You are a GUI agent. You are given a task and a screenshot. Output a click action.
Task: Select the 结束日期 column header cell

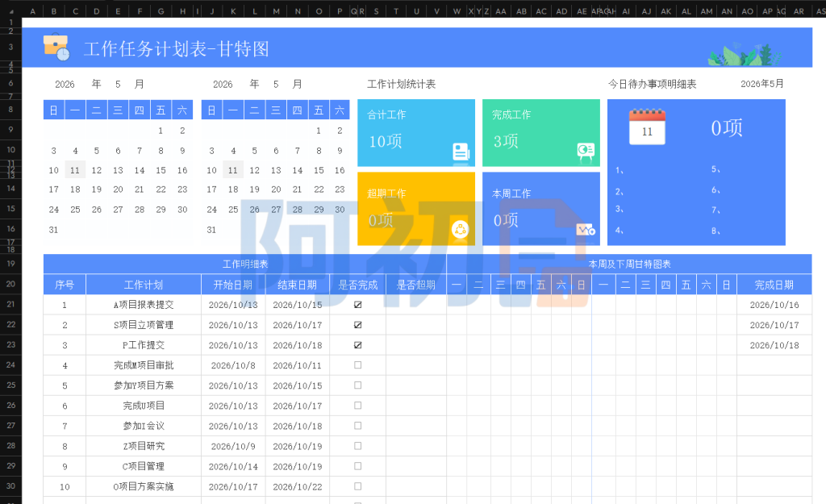(297, 285)
